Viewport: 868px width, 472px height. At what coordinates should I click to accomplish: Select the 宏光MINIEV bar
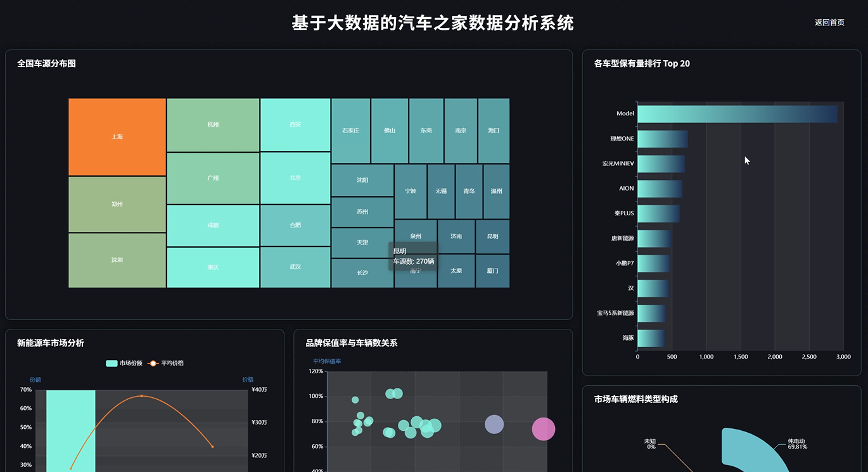pyautogui.click(x=661, y=163)
